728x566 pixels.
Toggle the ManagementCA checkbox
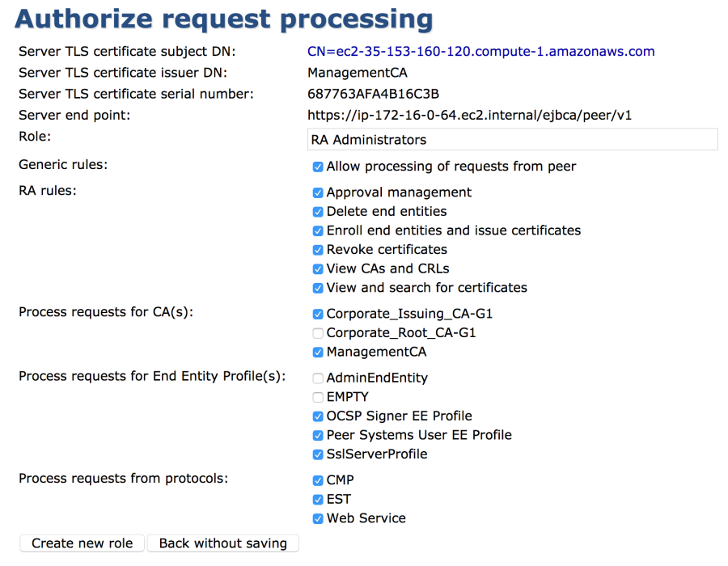[318, 353]
